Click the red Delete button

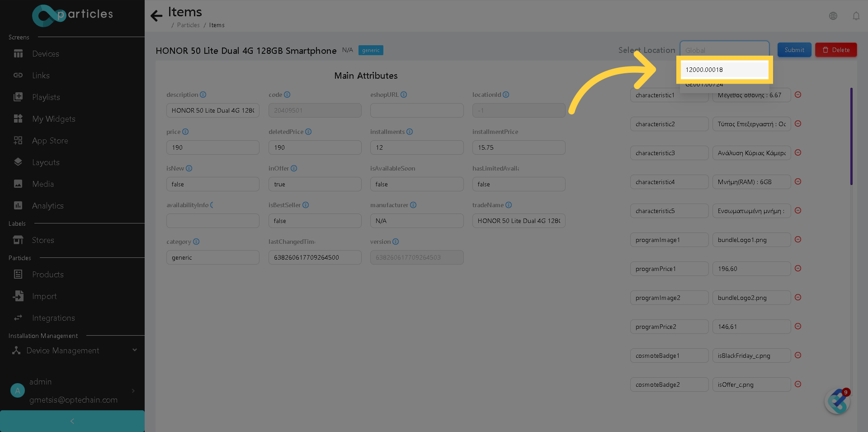[836, 50]
